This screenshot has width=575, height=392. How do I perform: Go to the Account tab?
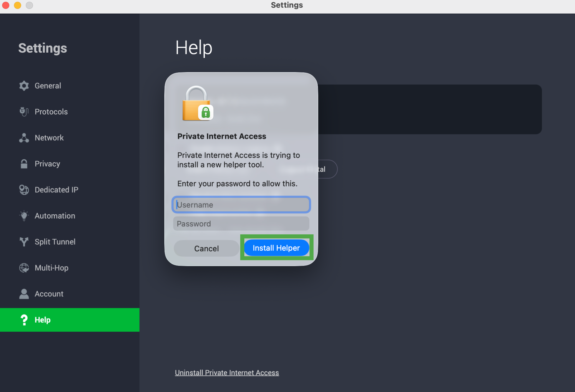point(70,294)
